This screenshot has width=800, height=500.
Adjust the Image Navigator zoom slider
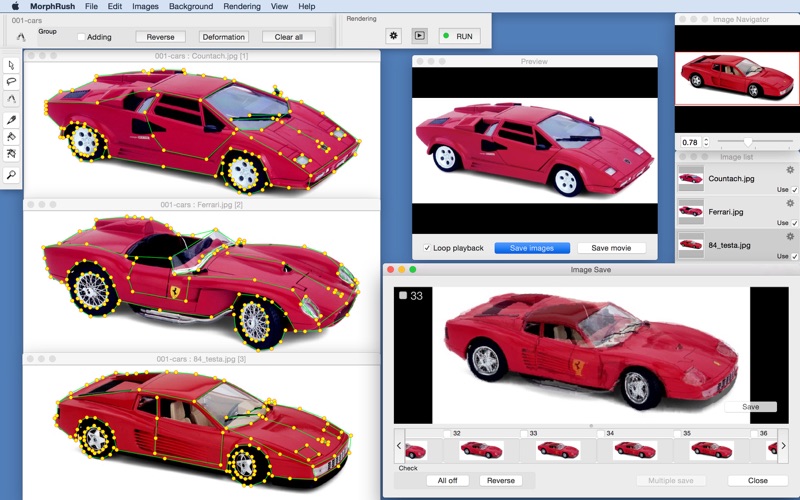pos(748,142)
